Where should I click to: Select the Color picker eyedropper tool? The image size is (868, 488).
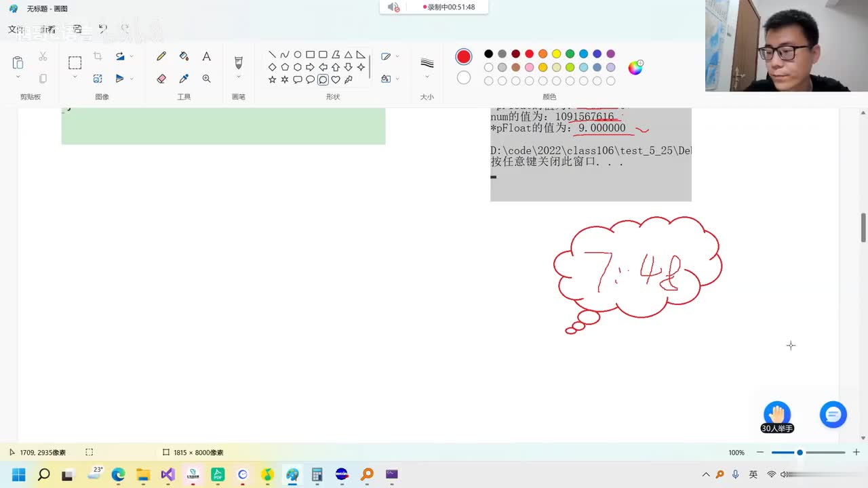[184, 79]
